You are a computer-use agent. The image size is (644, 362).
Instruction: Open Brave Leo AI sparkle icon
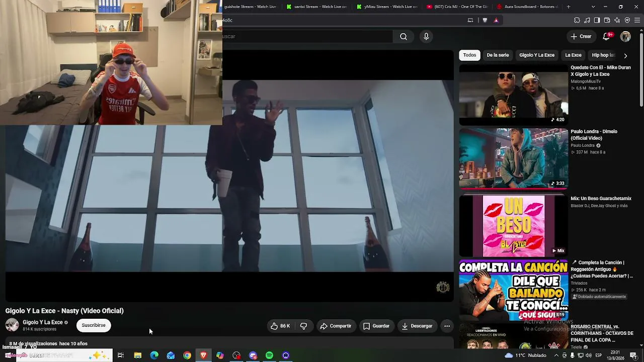point(617,20)
